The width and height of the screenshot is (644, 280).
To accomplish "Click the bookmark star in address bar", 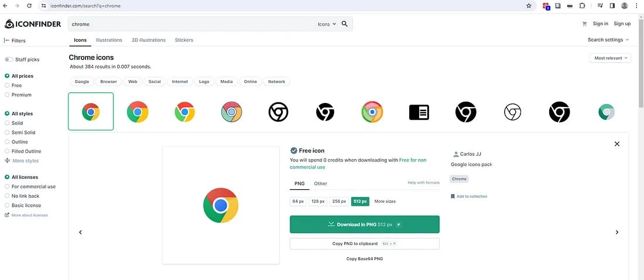I will pyautogui.click(x=529, y=6).
